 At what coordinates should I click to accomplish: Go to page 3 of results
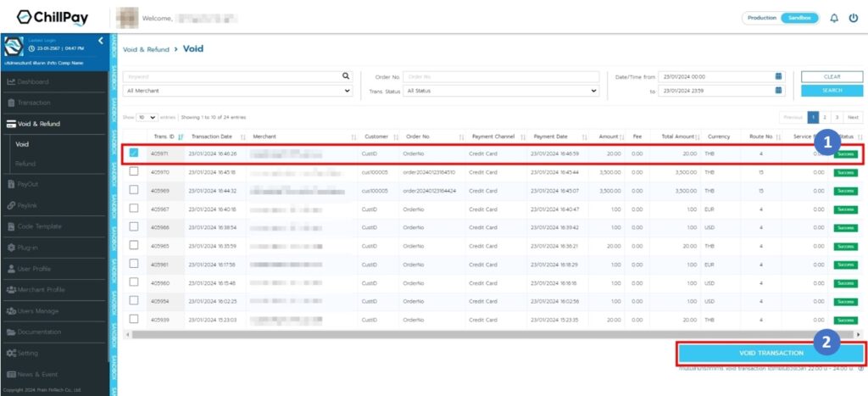pos(837,117)
